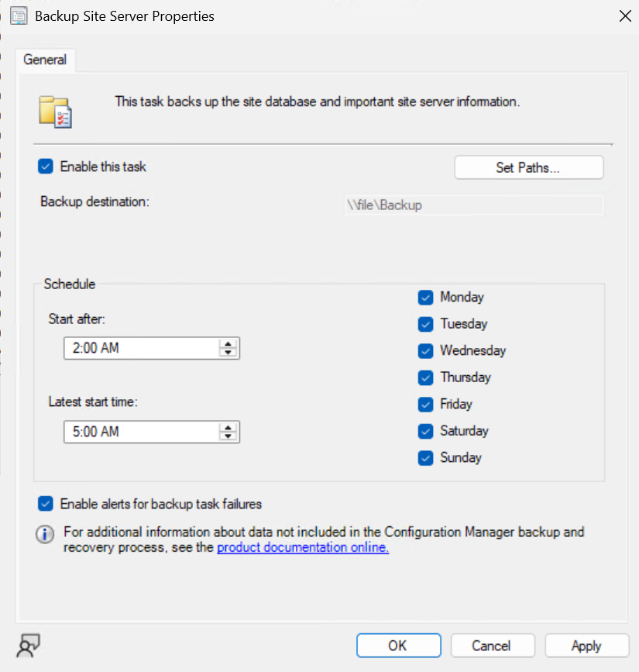Screen dimensions: 639x672
Task: Toggle Enable alerts for backup task failures
Action: (x=46, y=504)
